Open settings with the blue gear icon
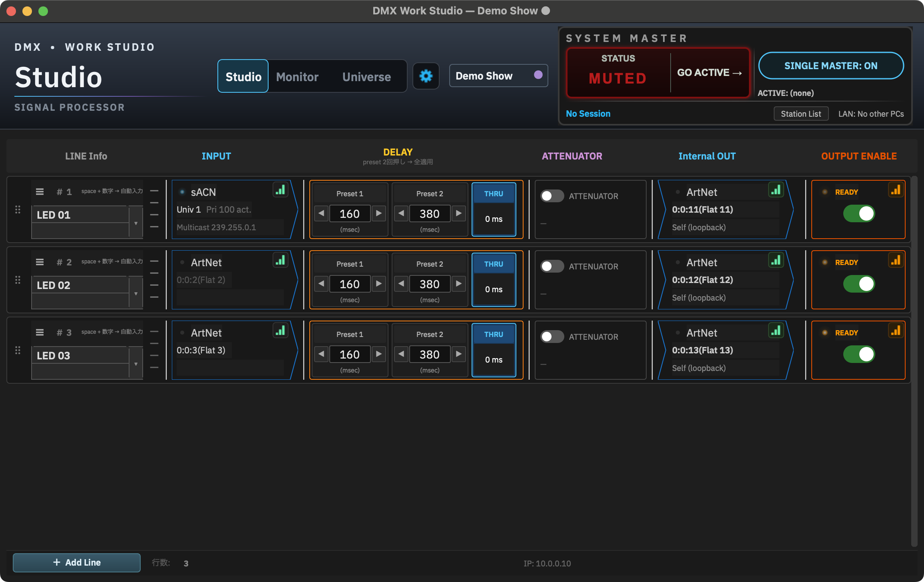The height and width of the screenshot is (582, 924). [426, 76]
